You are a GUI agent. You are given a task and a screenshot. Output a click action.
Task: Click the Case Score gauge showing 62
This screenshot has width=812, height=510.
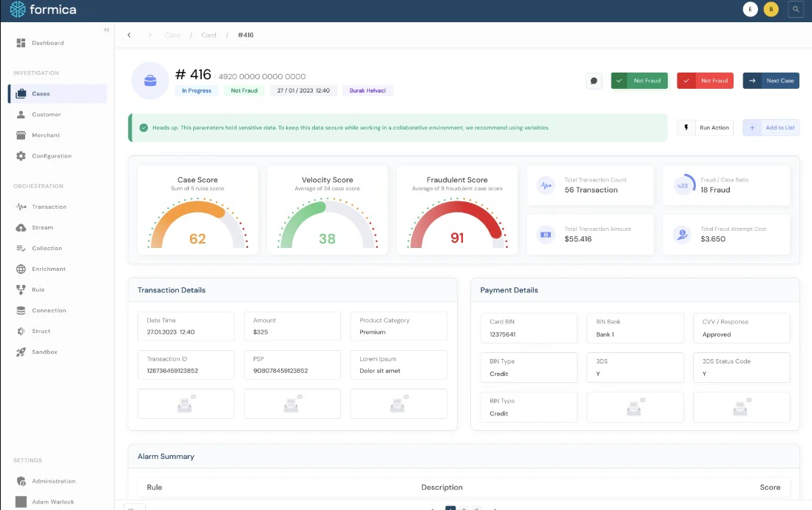click(197, 222)
